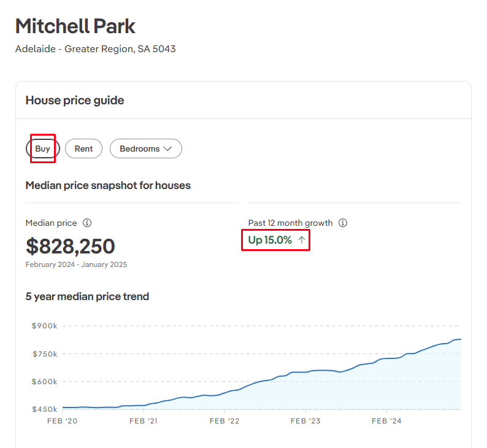This screenshot has height=448, width=487.
Task: Click the FEB '23 axis label
Action: (305, 421)
